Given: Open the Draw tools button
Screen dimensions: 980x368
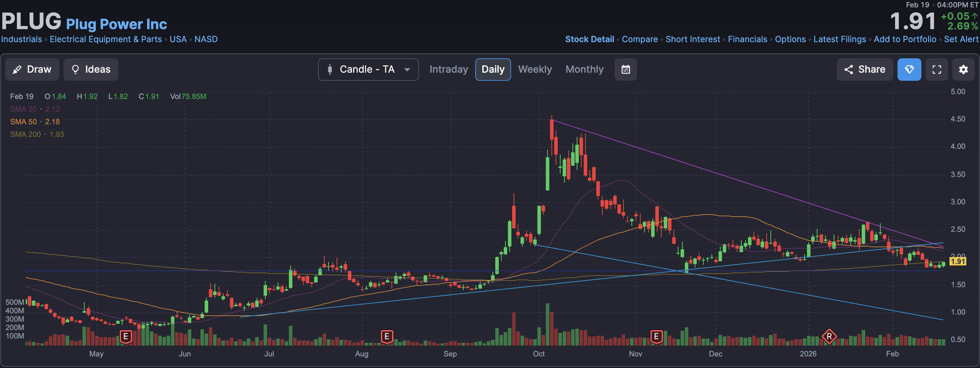Looking at the screenshot, I should tap(32, 69).
